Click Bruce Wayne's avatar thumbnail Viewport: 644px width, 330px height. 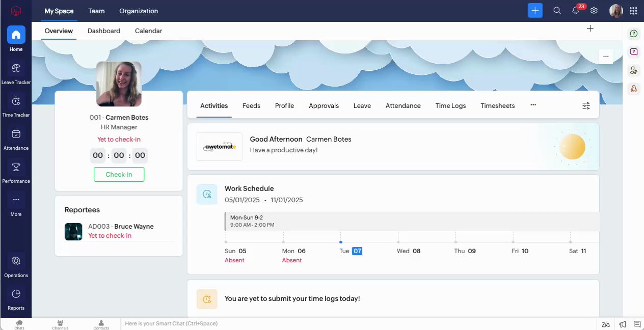tap(73, 231)
